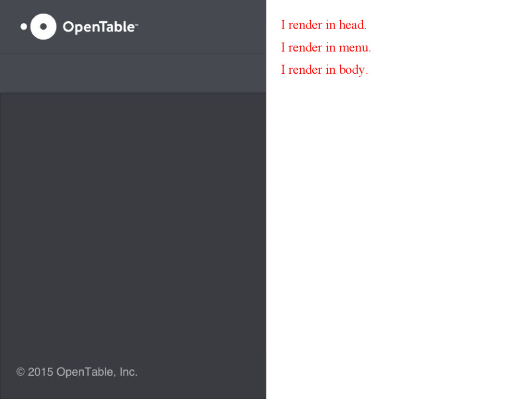Click the trademark symbol after OpenTable
532x399 pixels.
[x=137, y=24]
